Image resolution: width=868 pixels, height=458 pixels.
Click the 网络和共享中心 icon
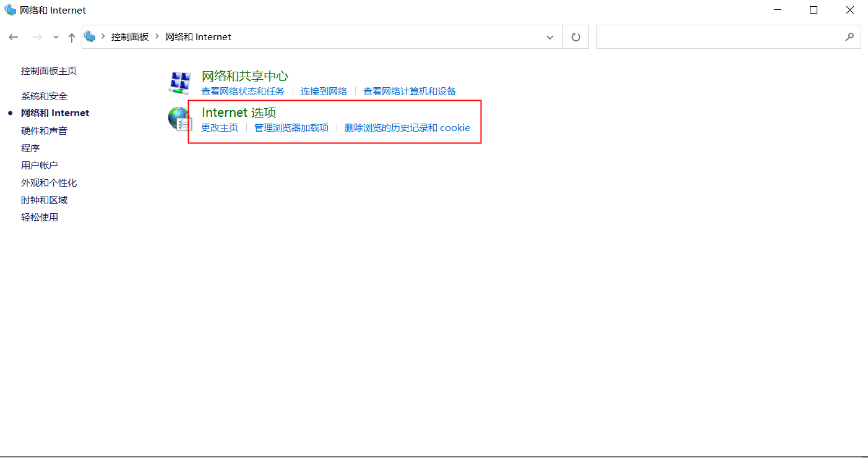180,82
